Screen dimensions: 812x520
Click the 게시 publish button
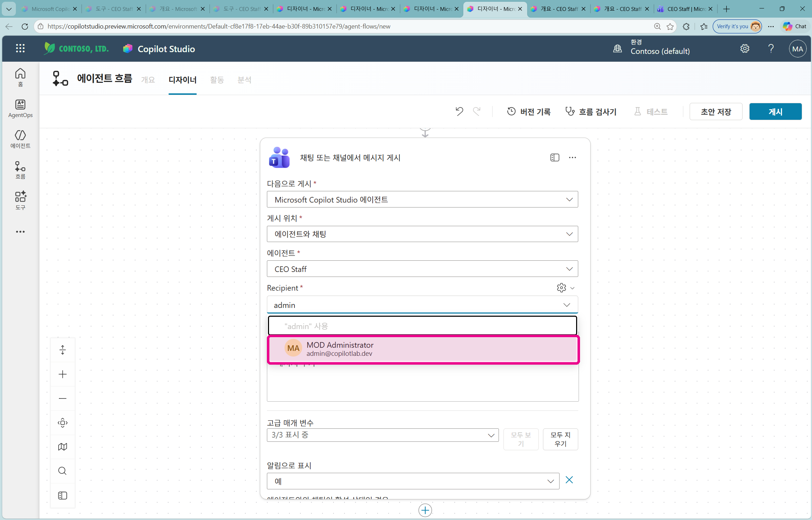(x=775, y=112)
